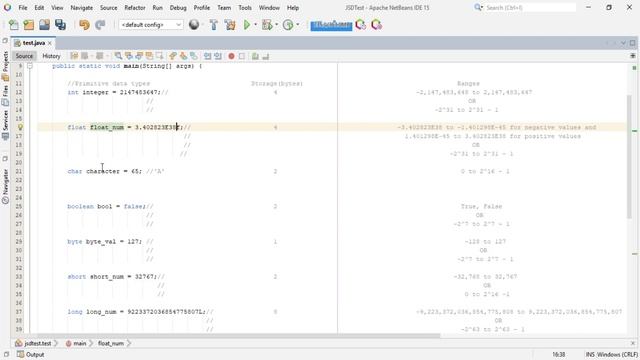This screenshot has width=640, height=360.
Task: Open Debug Project dropdown arrow
Action: pos(276,25)
